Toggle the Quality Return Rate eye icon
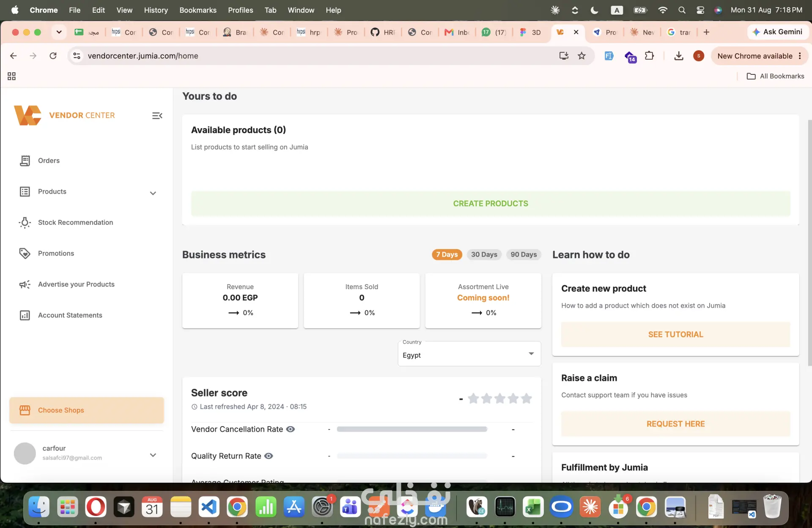The height and width of the screenshot is (528, 812). pyautogui.click(x=269, y=456)
